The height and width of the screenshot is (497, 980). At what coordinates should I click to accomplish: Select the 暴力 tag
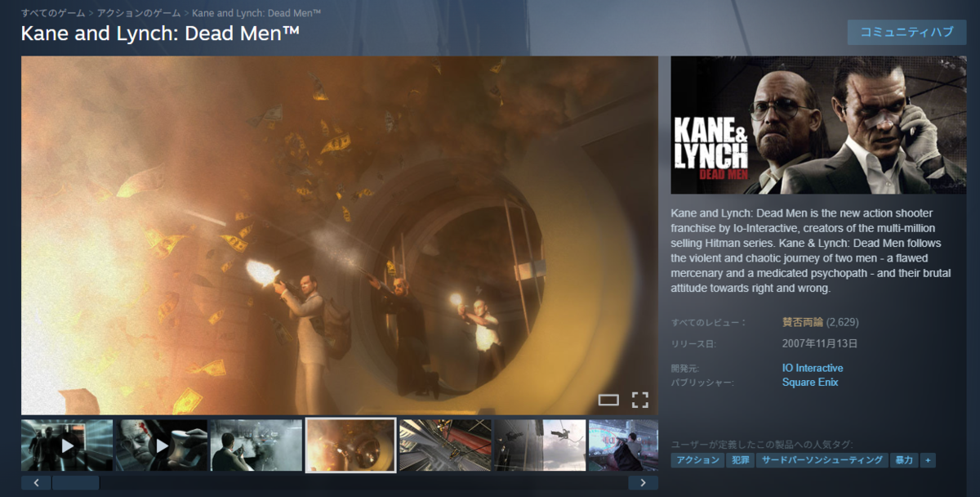click(x=904, y=461)
